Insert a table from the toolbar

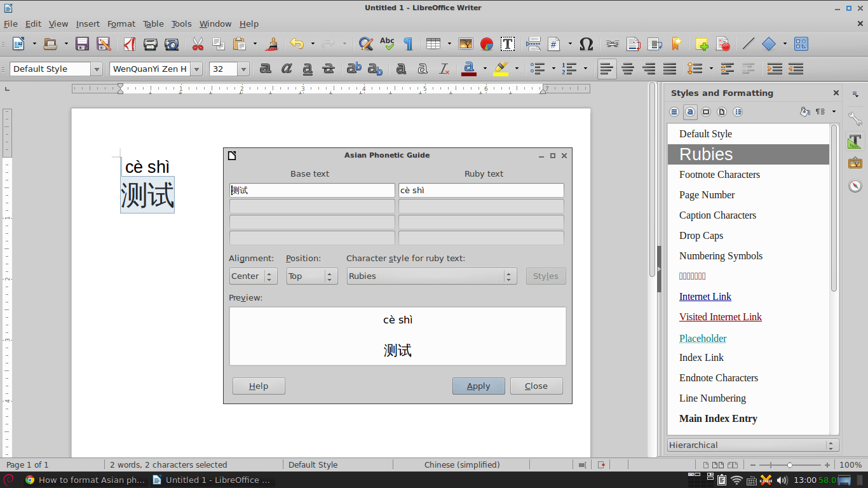(433, 44)
